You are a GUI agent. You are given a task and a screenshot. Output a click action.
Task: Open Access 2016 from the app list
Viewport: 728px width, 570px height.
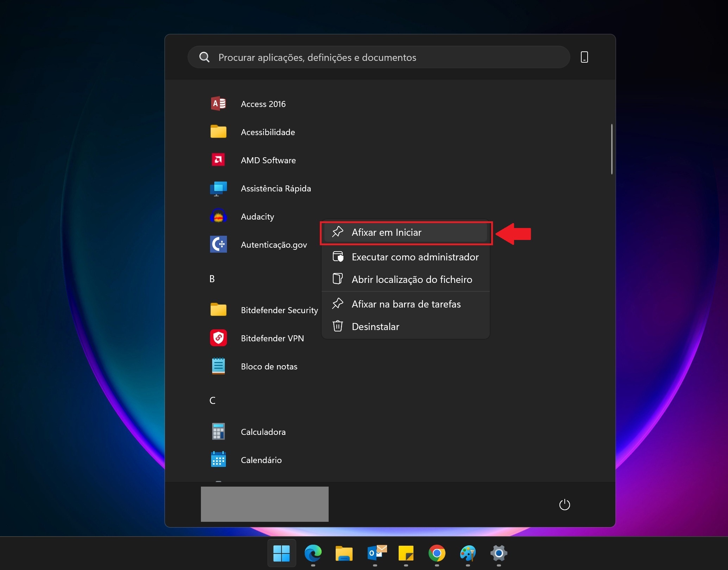(263, 104)
